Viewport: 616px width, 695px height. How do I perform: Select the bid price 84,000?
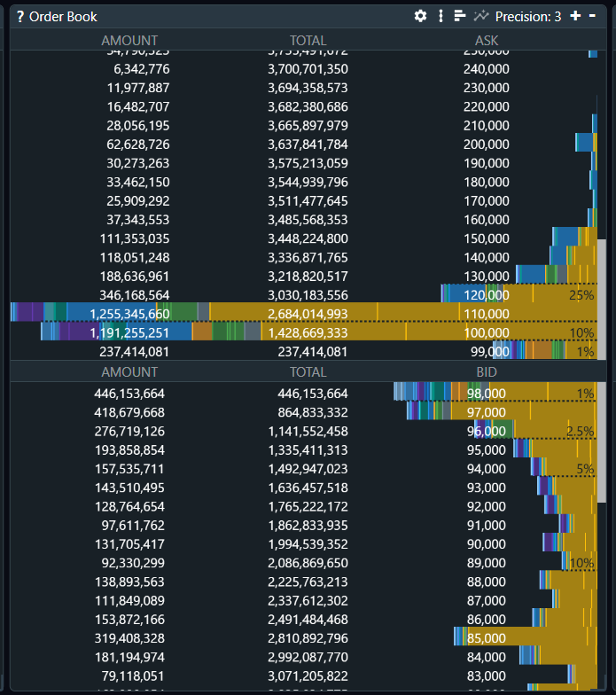tap(486, 658)
